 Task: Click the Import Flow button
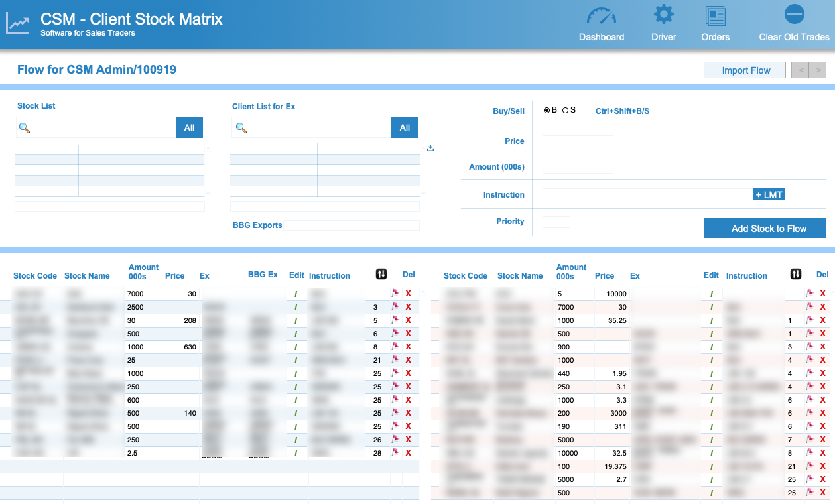[x=746, y=70]
